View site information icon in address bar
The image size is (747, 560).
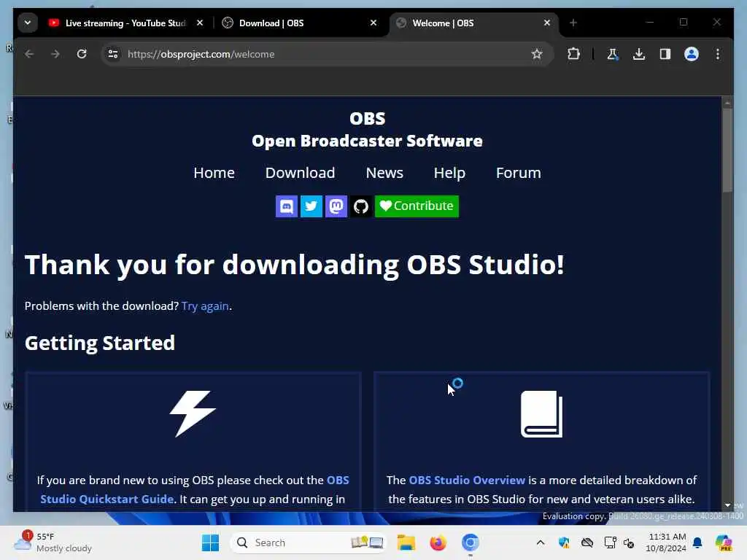113,54
